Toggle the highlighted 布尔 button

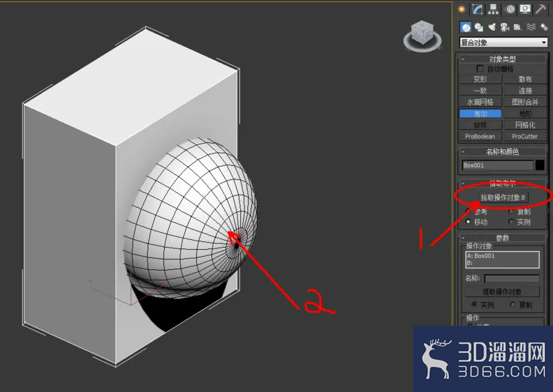(480, 114)
